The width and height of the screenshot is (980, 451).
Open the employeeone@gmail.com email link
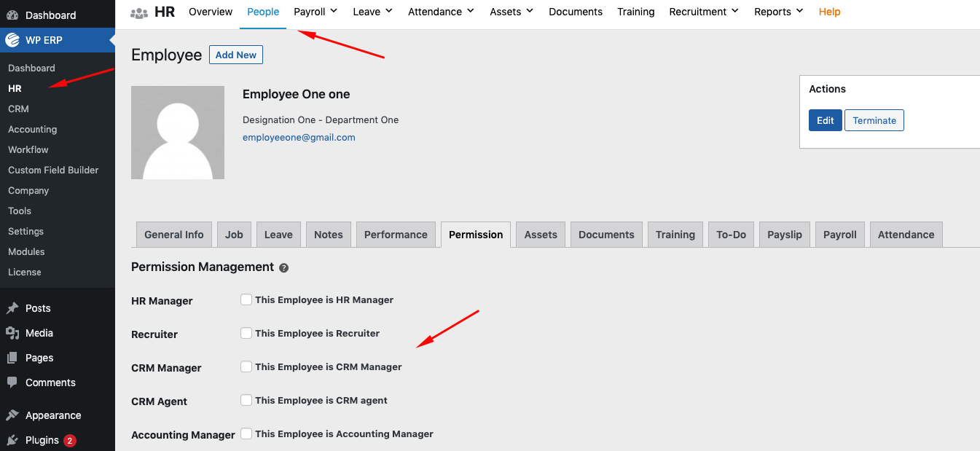[x=299, y=137]
